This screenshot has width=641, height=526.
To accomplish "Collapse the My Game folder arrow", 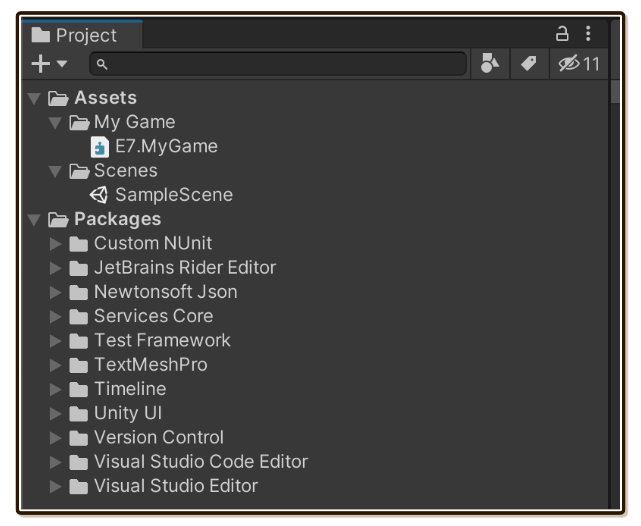I will point(55,122).
